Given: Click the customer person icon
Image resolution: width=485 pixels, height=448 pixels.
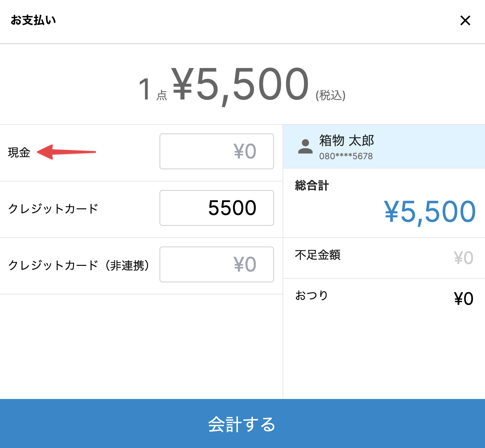Looking at the screenshot, I should (x=305, y=146).
